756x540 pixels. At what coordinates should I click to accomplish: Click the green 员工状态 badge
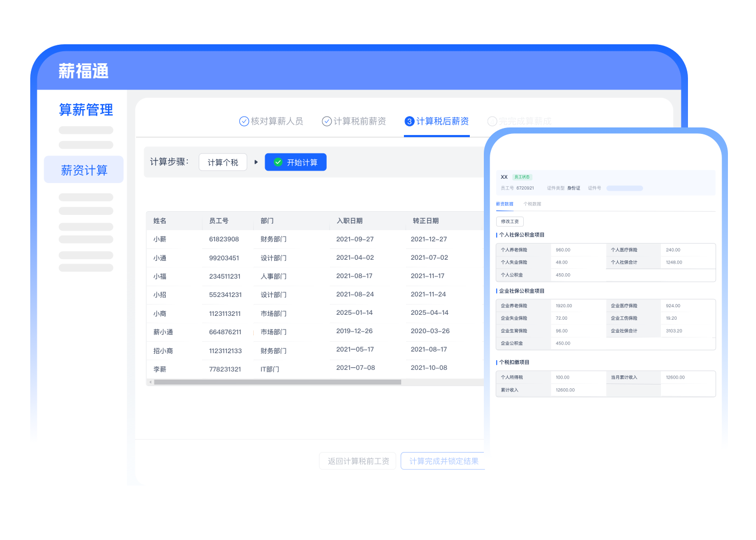[522, 177]
